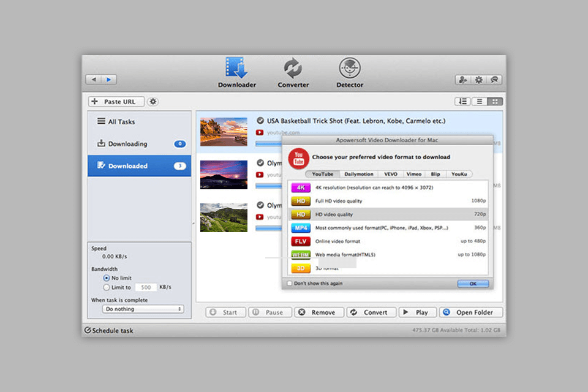Check 'Don't show this again'
This screenshot has width=588, height=392.
click(288, 284)
